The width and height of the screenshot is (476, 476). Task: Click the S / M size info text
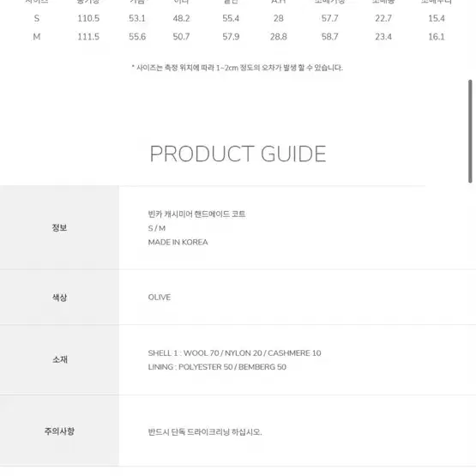(x=157, y=228)
